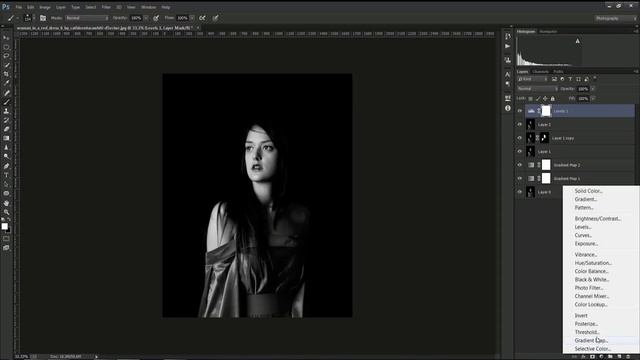
Task: Select the Eraser tool
Action: coord(6,129)
